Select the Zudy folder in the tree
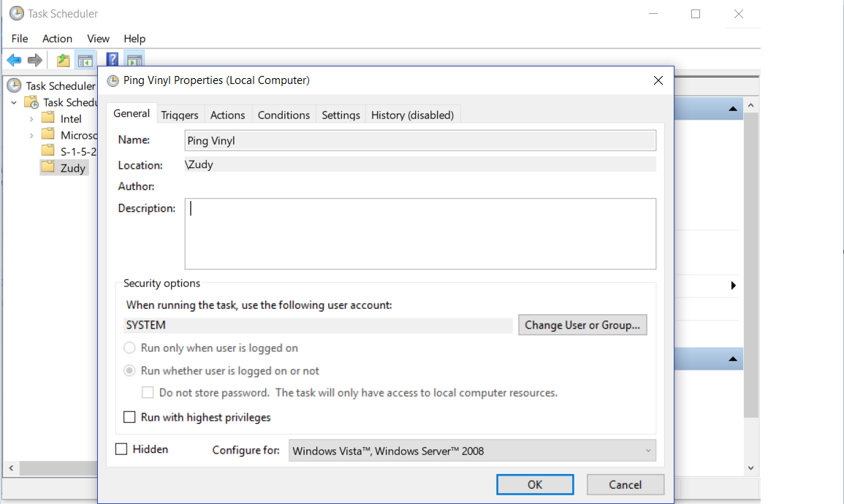This screenshot has height=504, width=844. coord(72,168)
